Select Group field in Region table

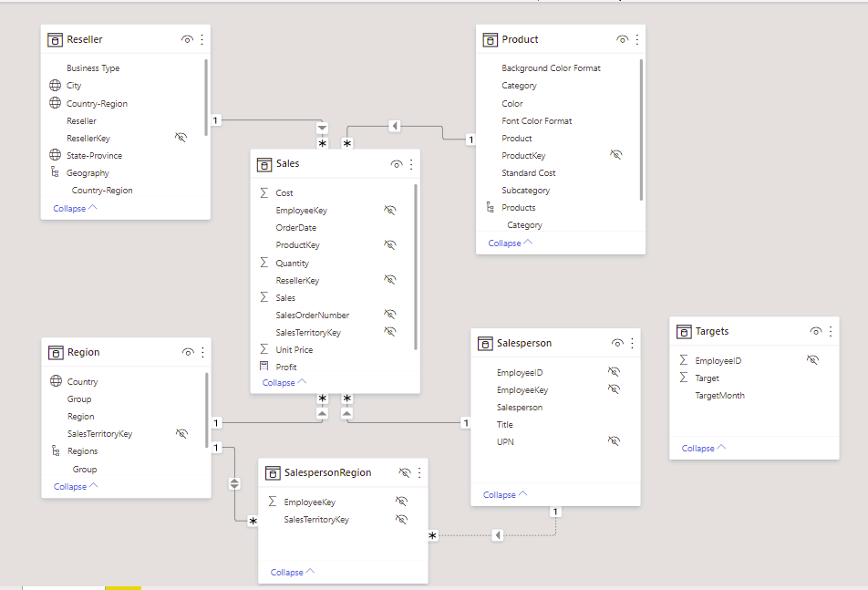click(x=79, y=399)
